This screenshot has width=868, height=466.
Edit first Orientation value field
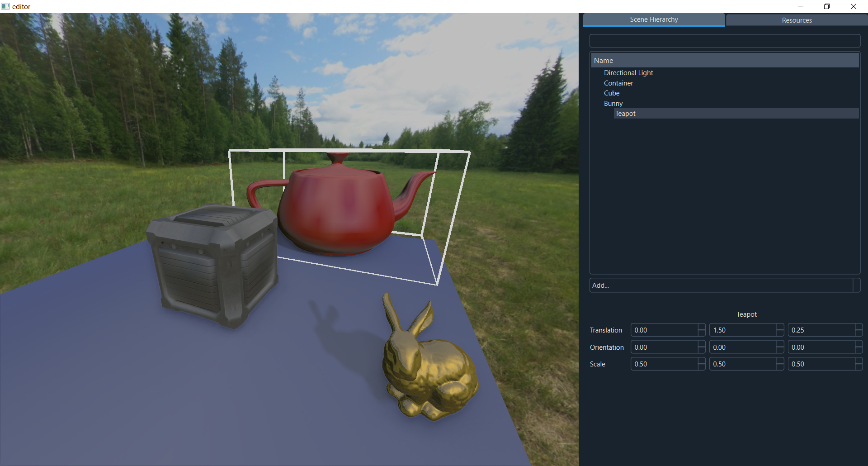tap(664, 347)
